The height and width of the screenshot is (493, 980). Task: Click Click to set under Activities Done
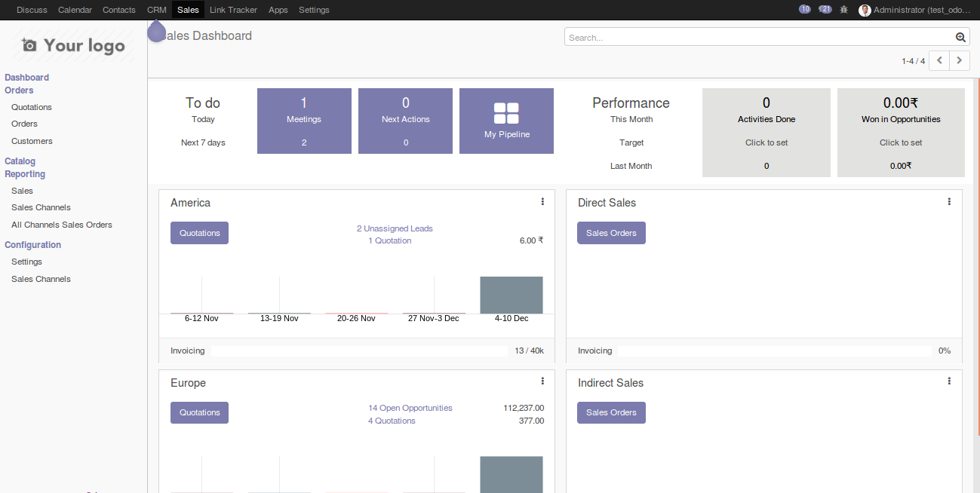point(766,142)
